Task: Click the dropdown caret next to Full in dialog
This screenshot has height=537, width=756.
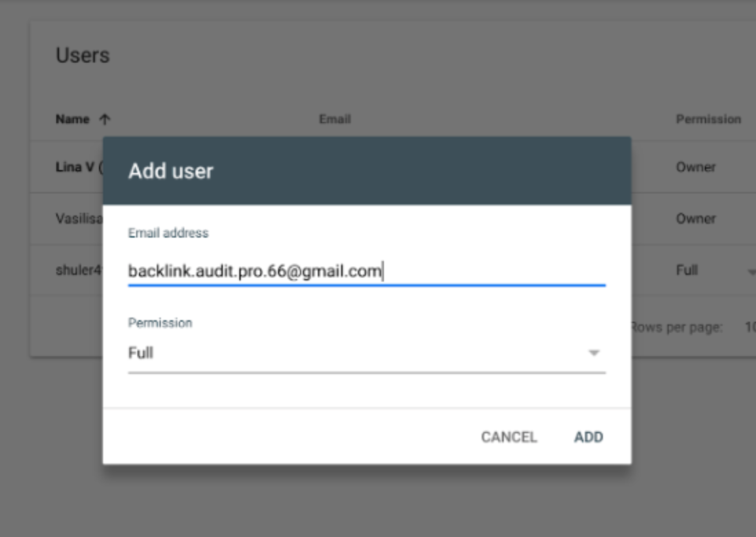Action: pos(596,354)
